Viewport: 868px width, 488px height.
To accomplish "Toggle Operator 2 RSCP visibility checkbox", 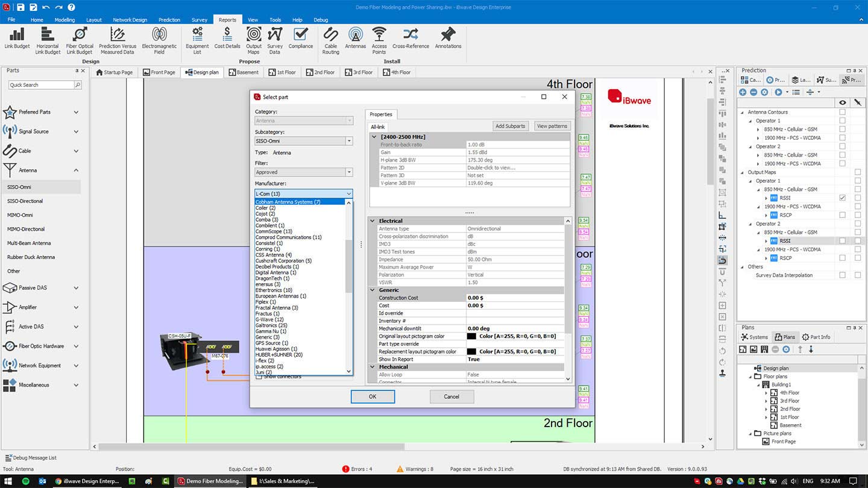I will tap(842, 258).
